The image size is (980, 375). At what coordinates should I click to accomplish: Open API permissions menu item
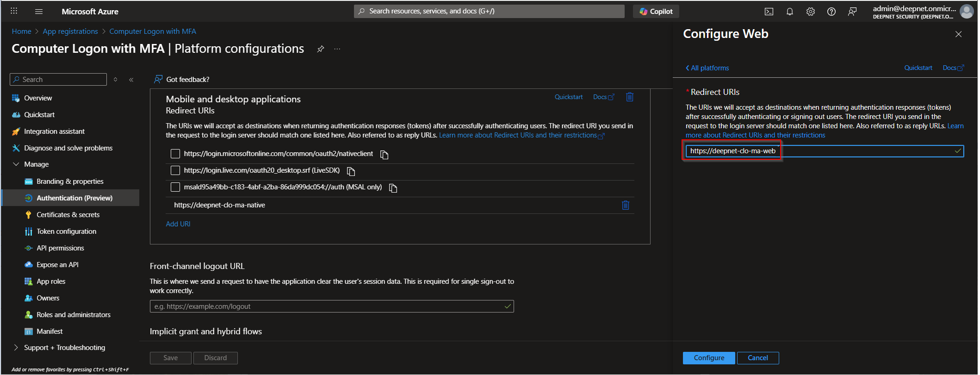tap(60, 248)
